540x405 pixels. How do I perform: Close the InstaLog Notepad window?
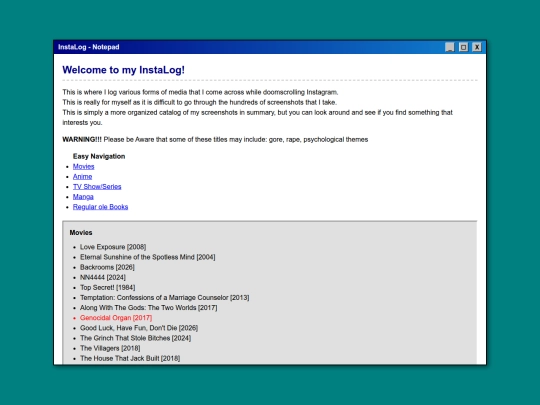pyautogui.click(x=477, y=47)
